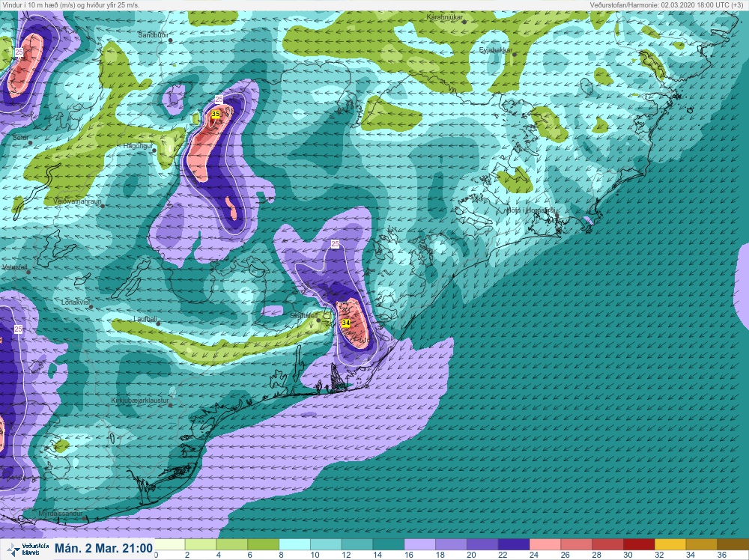Select the red 28–30 m/s legend swatch
This screenshot has height=560, width=749.
(x=608, y=545)
